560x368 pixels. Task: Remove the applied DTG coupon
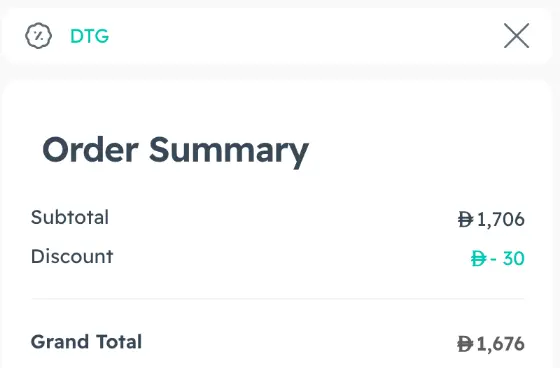click(x=516, y=36)
